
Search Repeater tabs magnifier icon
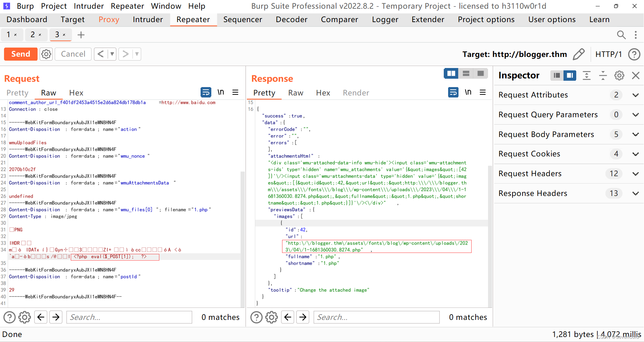click(x=621, y=35)
